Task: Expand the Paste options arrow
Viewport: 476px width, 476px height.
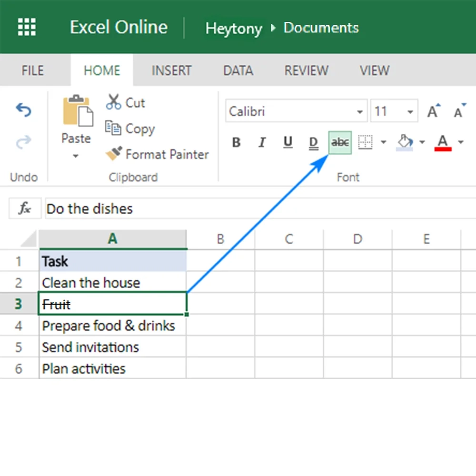Action: (x=76, y=156)
